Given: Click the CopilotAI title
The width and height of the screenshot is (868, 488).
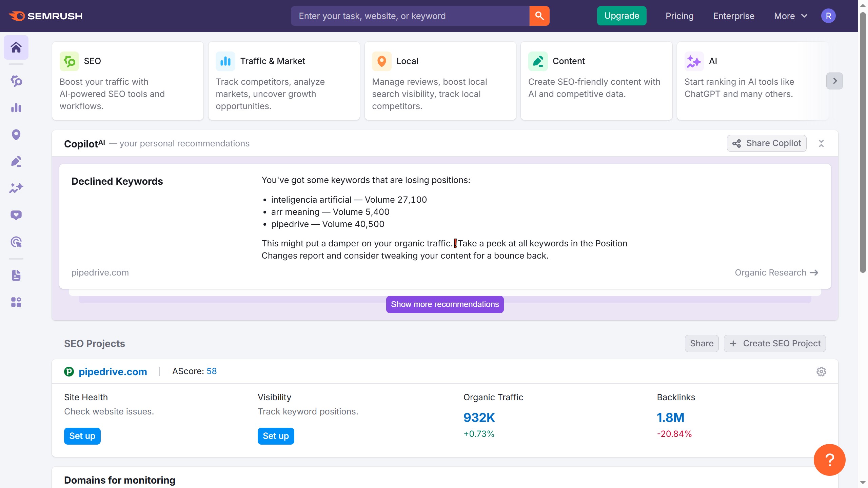Looking at the screenshot, I should point(84,144).
